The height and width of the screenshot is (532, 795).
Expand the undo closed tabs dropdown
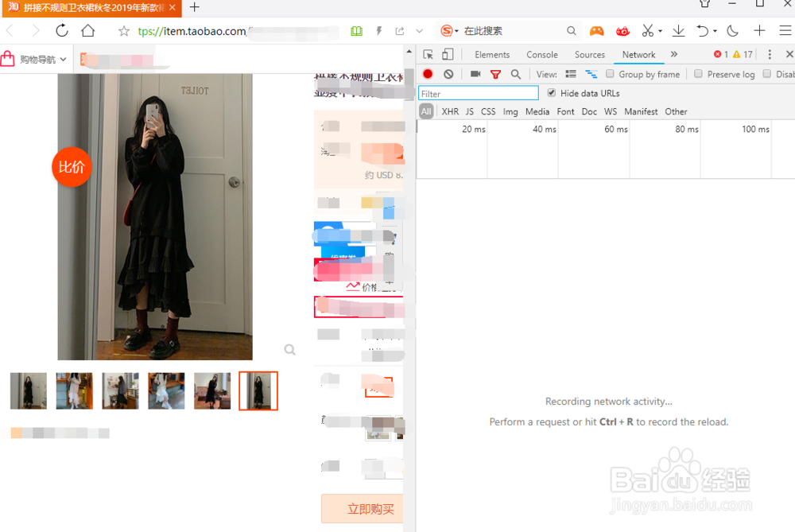click(x=715, y=32)
